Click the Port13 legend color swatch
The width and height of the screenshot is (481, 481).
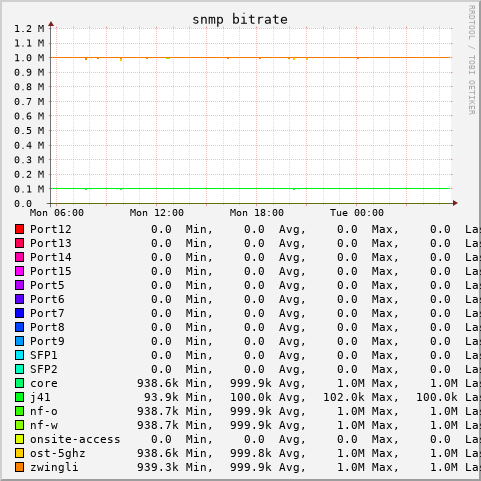tap(20, 243)
